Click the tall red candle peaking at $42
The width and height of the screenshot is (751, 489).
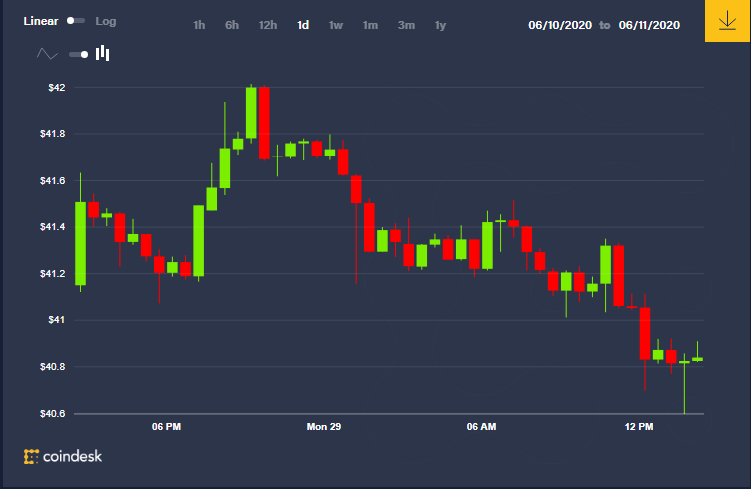pyautogui.click(x=264, y=123)
